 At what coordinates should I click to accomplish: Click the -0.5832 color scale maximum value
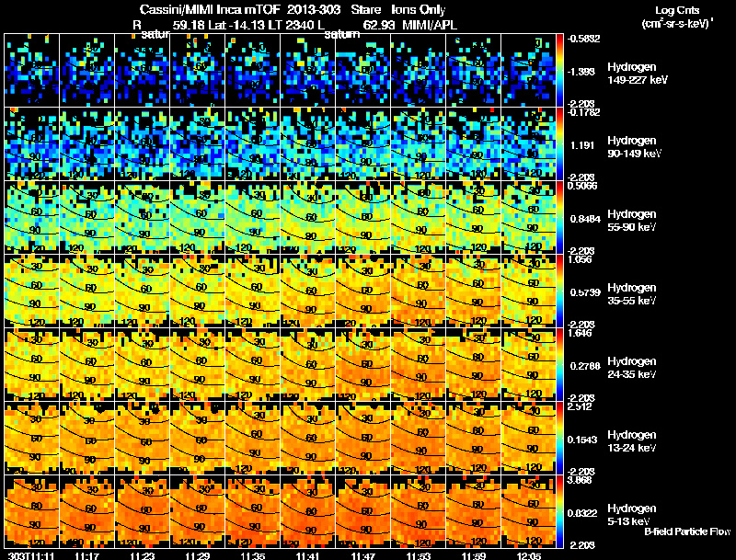(584, 39)
